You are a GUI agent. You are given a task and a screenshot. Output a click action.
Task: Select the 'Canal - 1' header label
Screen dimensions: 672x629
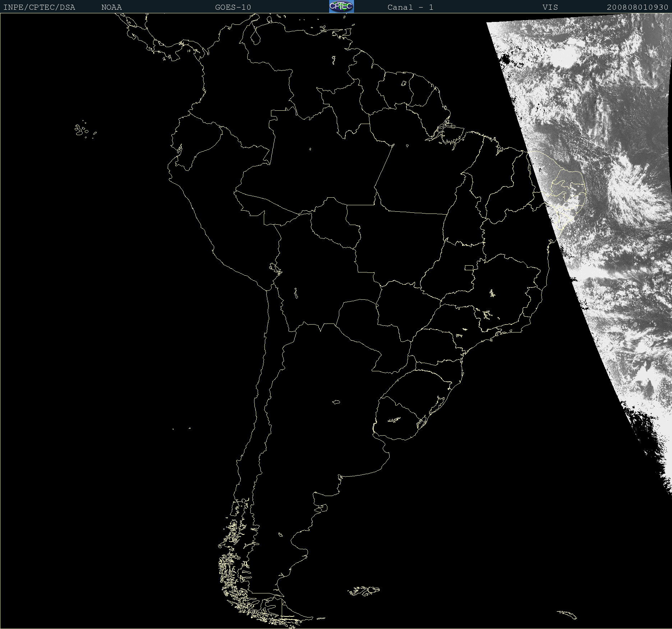coord(410,7)
